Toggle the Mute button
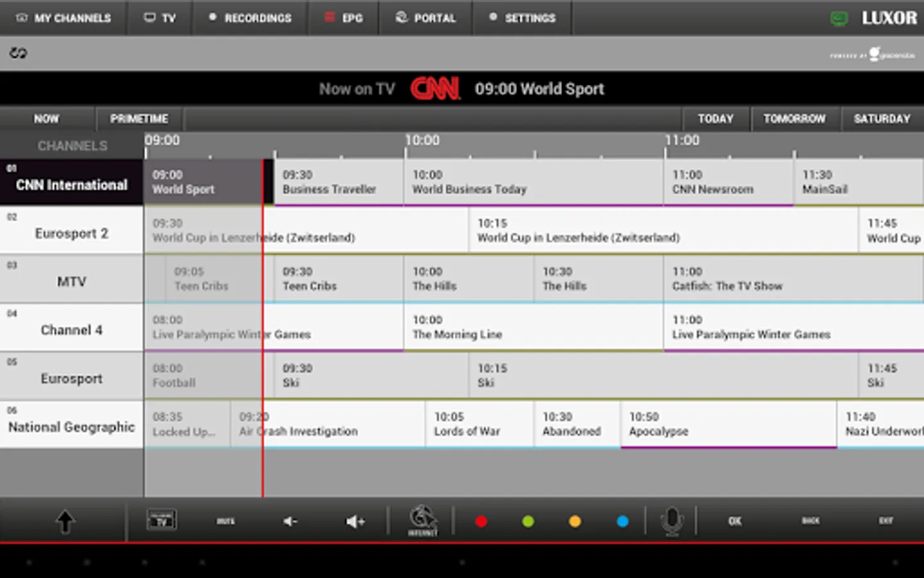The width and height of the screenshot is (924, 578). pyautogui.click(x=226, y=521)
